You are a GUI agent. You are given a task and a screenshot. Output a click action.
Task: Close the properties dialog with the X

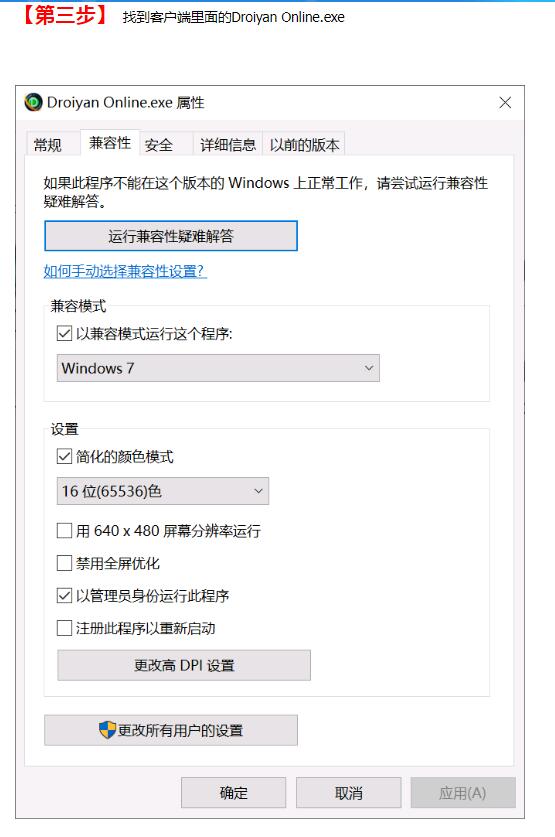[x=505, y=102]
